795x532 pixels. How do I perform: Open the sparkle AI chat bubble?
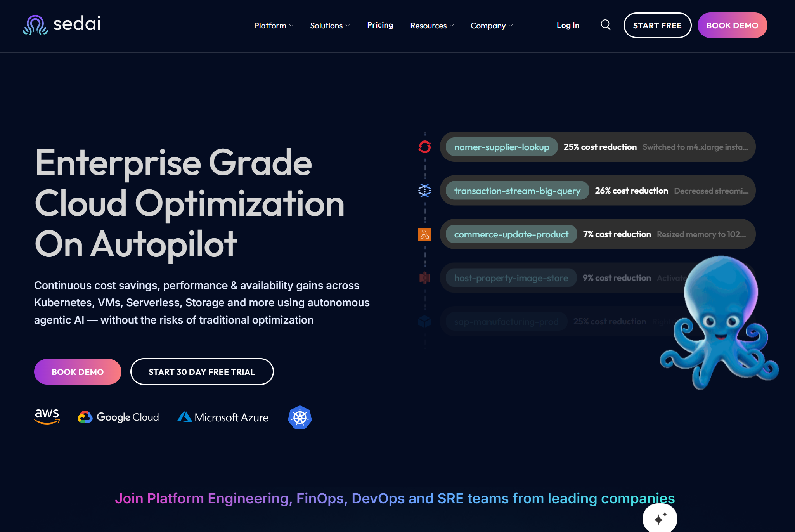click(660, 518)
